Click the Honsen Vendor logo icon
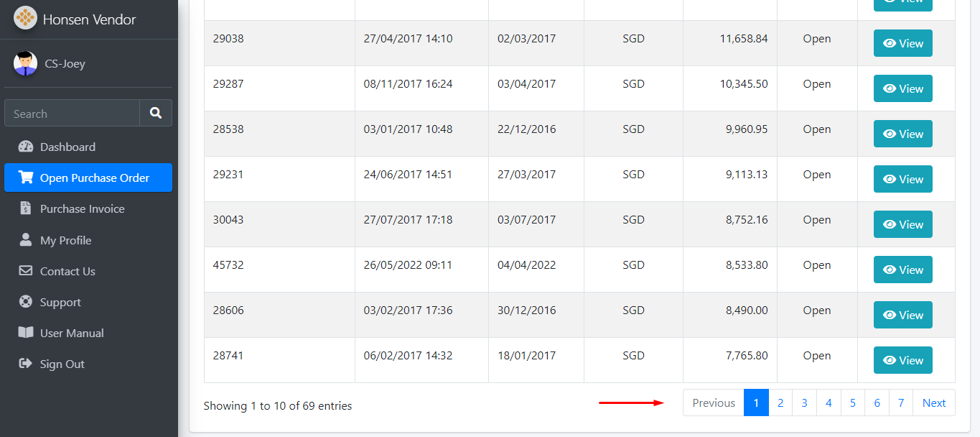980x437 pixels. [x=25, y=19]
